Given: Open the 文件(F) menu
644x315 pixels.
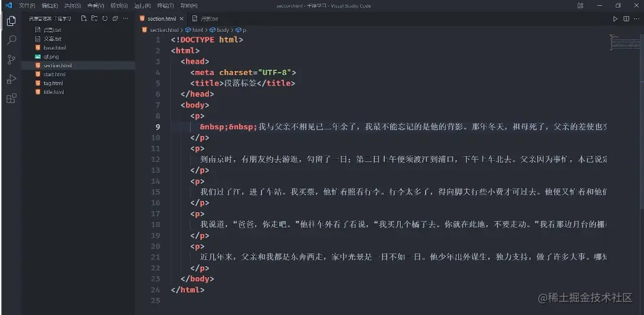Looking at the screenshot, I should click(x=27, y=6).
